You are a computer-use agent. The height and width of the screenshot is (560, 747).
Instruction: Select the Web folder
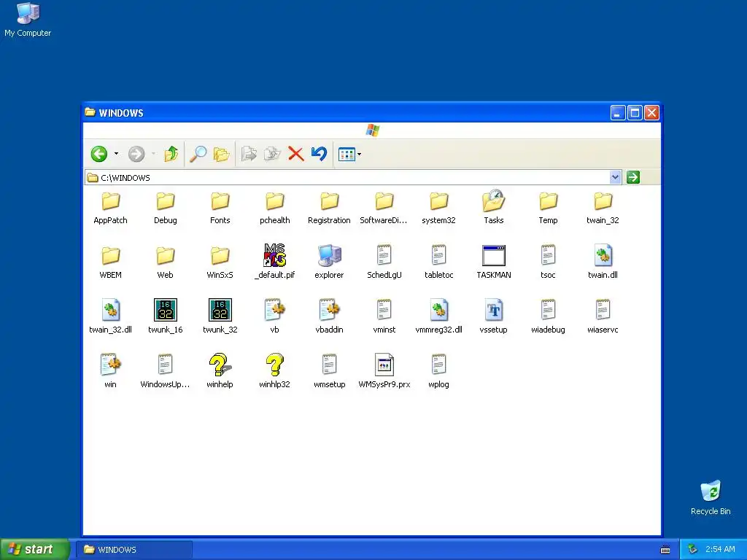166,263
